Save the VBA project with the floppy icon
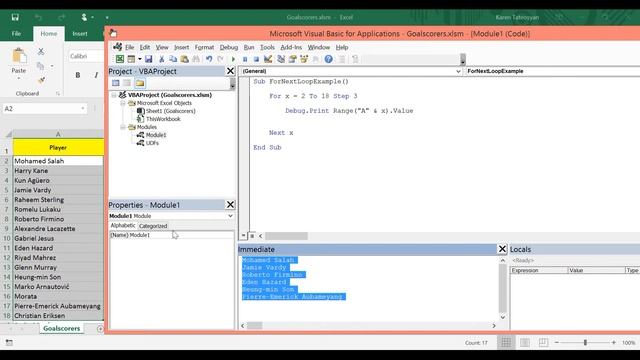Viewport: 640px width, 360px height. [x=149, y=59]
